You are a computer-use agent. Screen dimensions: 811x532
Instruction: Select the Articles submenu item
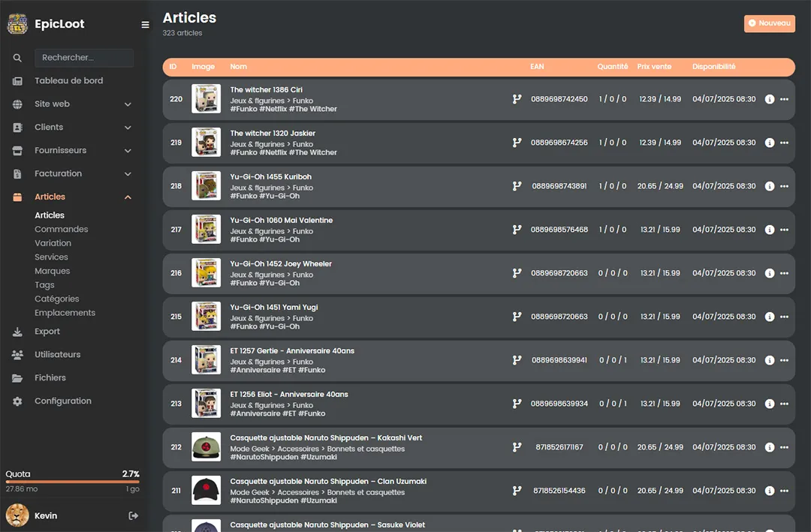coord(50,215)
